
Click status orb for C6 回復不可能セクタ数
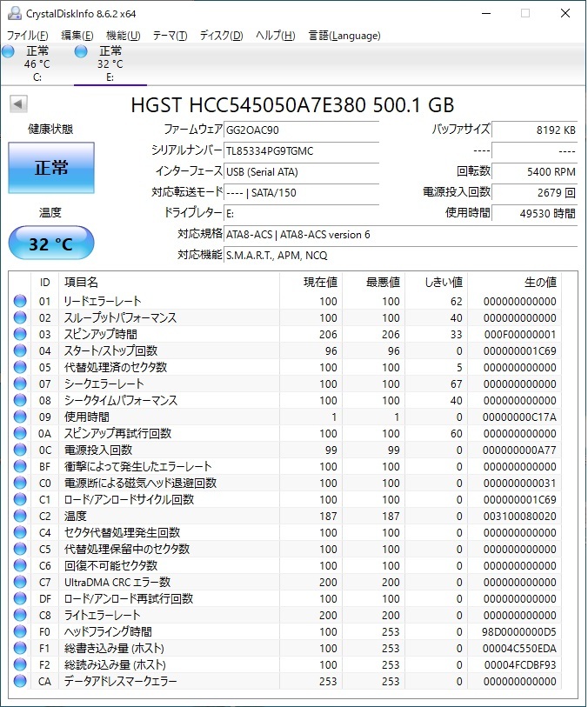20,565
